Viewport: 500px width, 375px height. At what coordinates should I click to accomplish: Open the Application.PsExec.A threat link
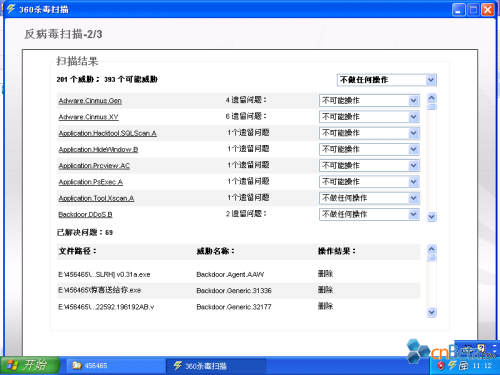[91, 182]
